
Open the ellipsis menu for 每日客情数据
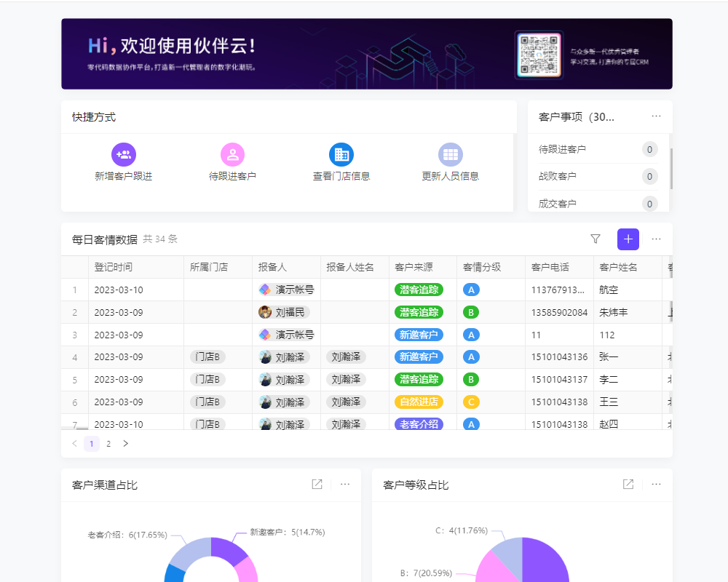click(656, 239)
